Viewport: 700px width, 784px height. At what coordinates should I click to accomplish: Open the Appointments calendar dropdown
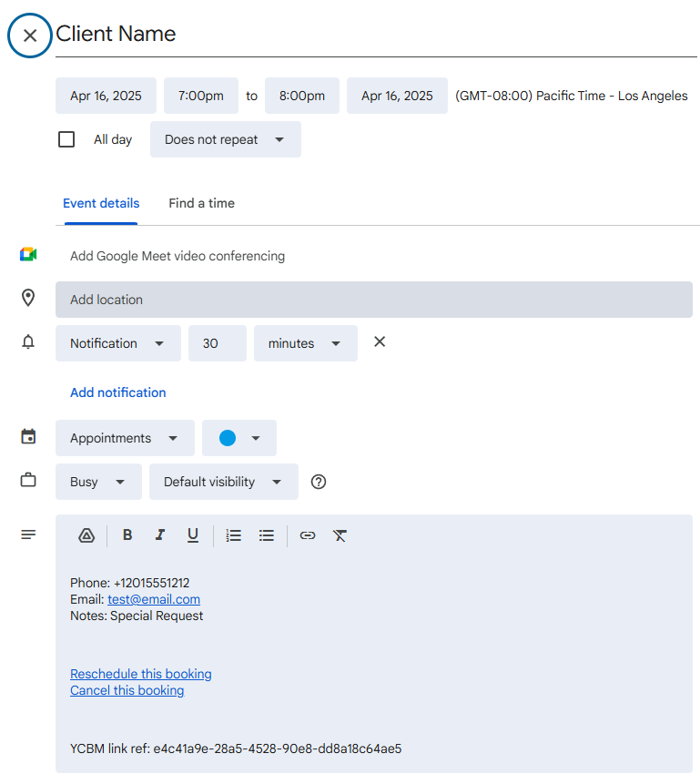click(x=125, y=438)
